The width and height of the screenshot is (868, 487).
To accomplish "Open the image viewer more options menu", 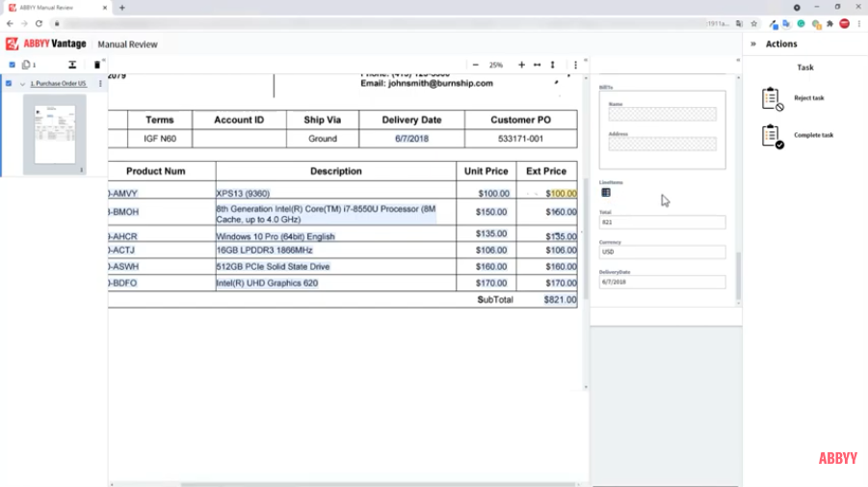I will pos(575,65).
